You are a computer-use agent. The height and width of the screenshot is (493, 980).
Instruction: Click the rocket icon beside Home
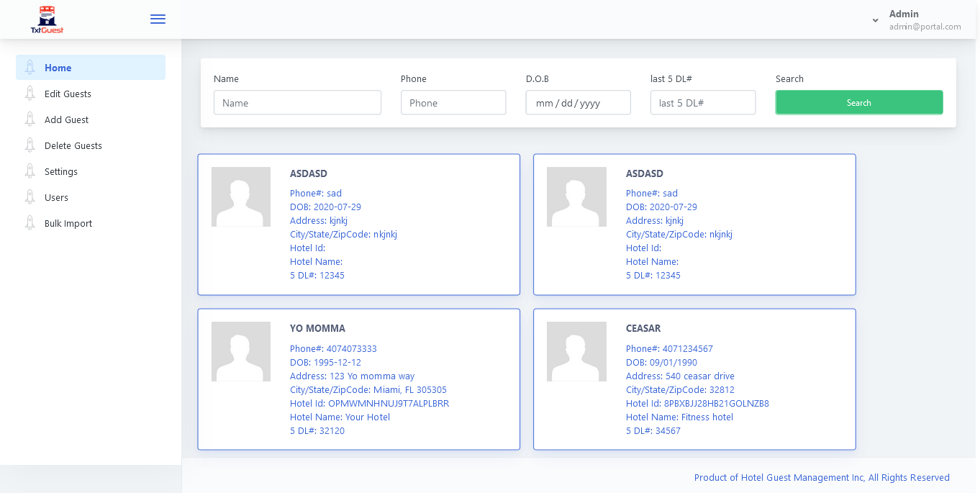click(30, 68)
